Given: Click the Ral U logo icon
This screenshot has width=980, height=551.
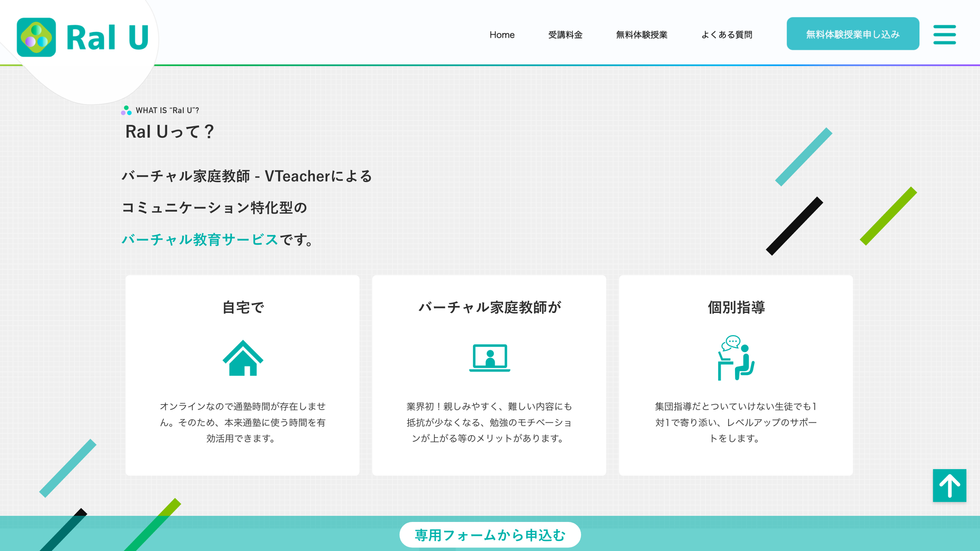Looking at the screenshot, I should (36, 37).
